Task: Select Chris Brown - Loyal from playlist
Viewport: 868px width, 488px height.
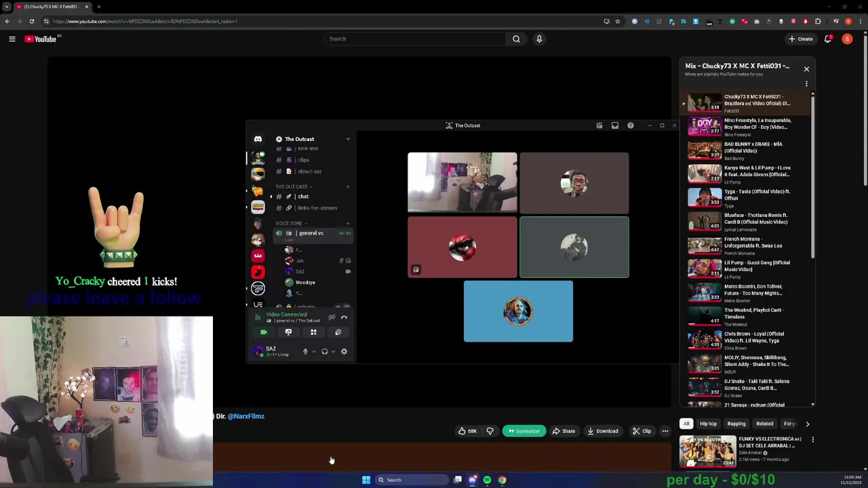Action: (745, 340)
